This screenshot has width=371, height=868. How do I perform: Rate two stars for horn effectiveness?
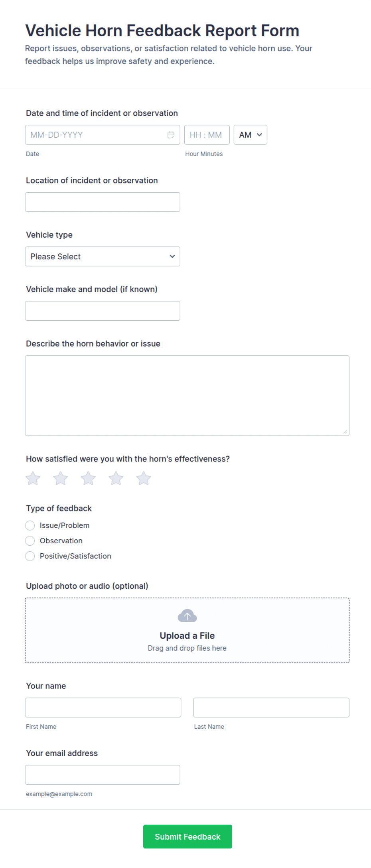(x=61, y=478)
